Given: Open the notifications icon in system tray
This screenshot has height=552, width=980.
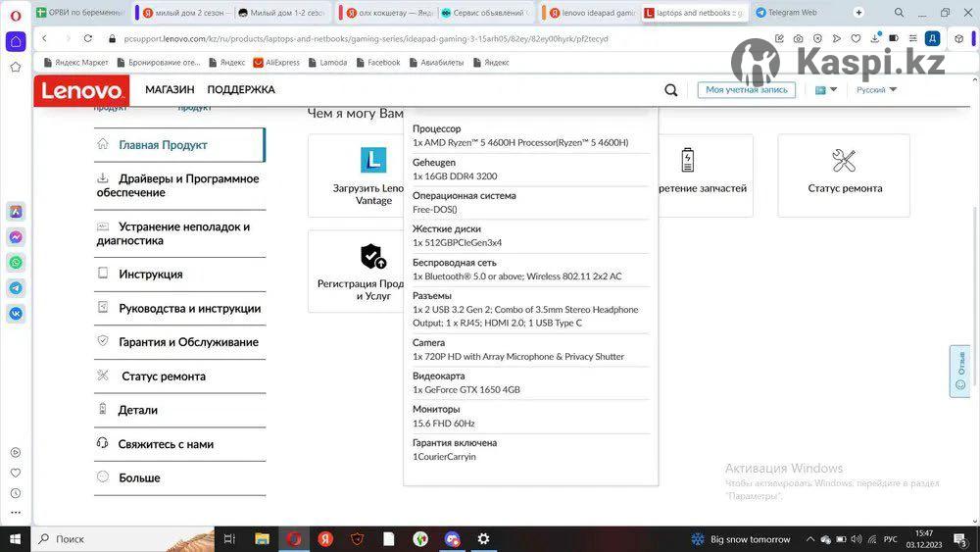Looking at the screenshot, I should coord(960,539).
